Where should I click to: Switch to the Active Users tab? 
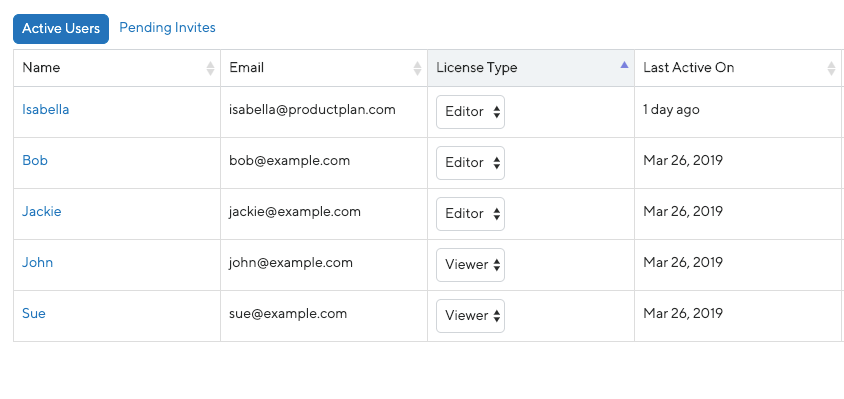[61, 29]
